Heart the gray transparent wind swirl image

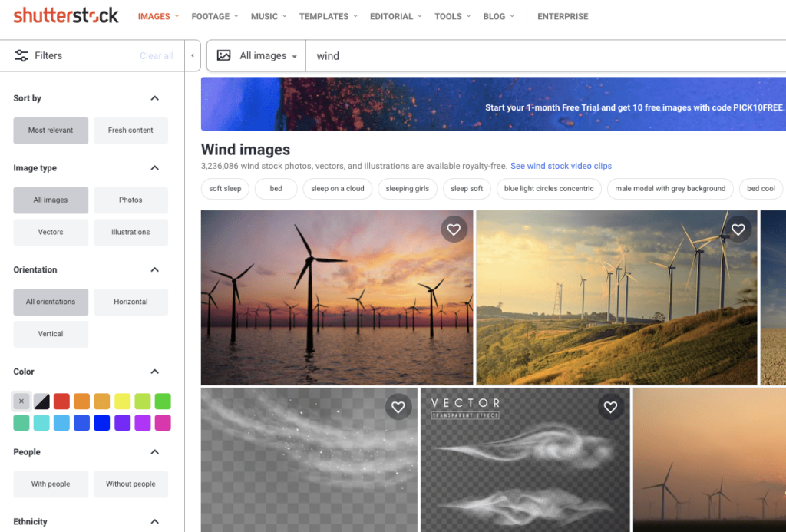398,407
